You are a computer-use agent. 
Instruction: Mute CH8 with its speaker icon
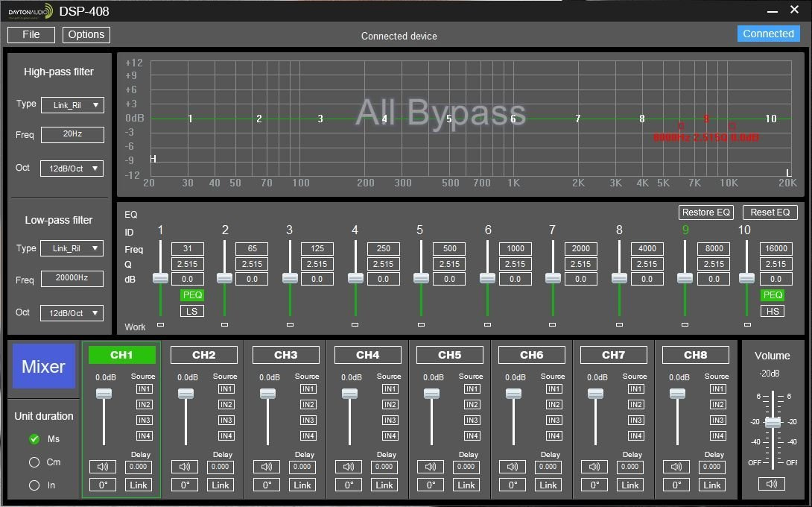pos(676,467)
